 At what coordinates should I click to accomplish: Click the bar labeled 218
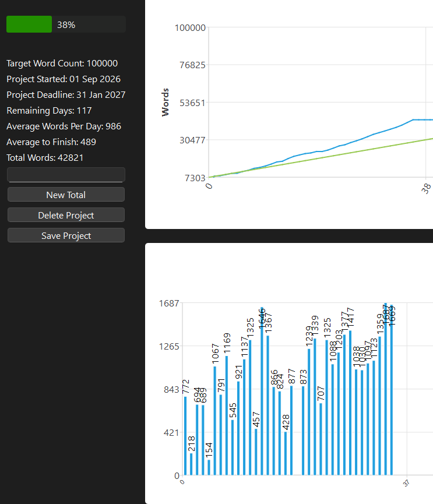(191, 464)
